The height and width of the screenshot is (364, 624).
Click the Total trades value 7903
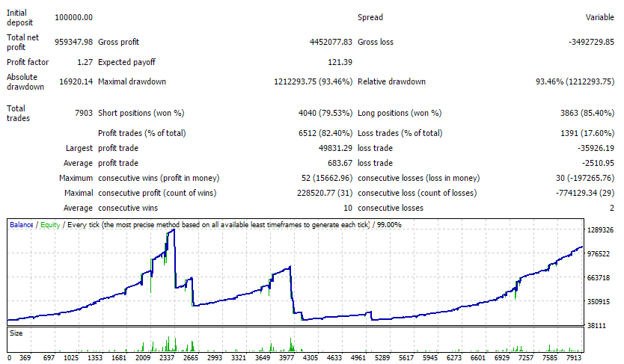84,114
